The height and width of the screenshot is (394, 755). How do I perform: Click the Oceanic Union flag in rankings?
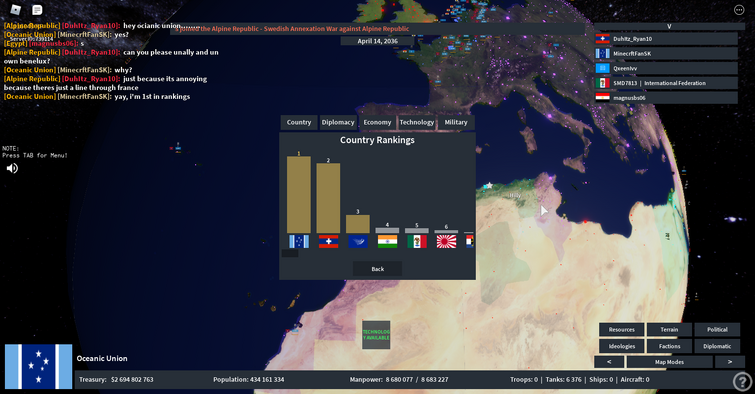click(299, 241)
